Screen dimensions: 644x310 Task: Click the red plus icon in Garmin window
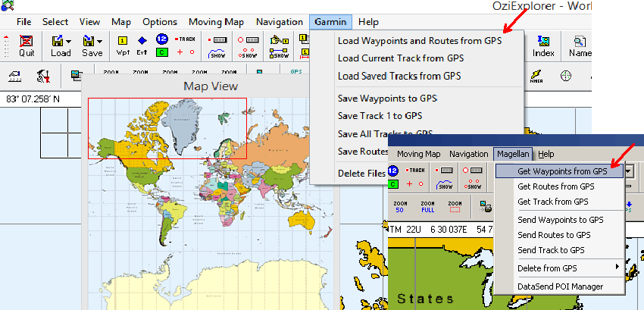pyautogui.click(x=180, y=52)
